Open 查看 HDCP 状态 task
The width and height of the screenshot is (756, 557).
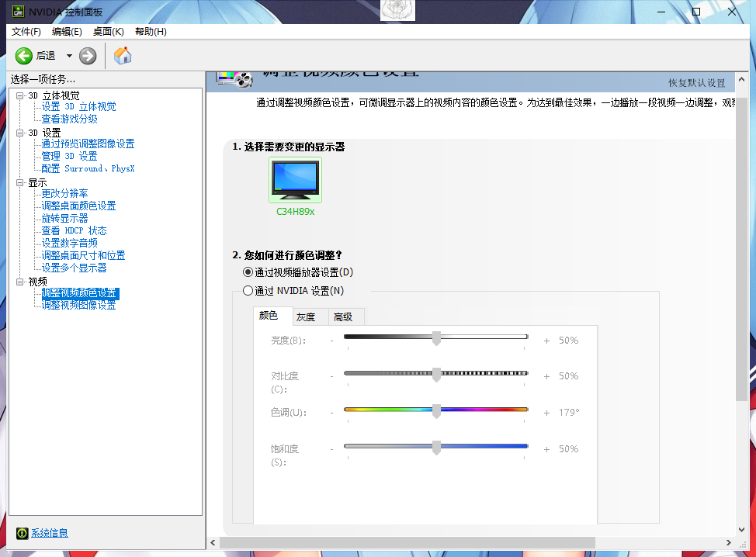click(74, 231)
